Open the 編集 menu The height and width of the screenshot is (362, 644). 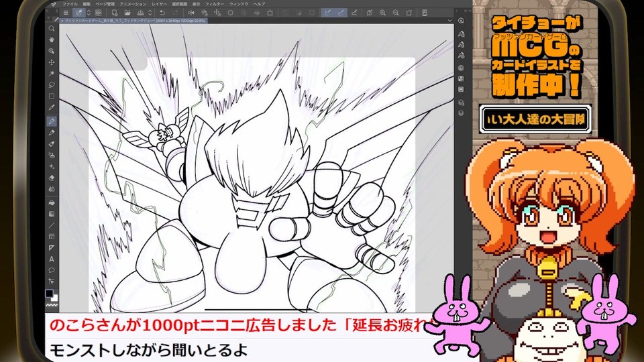pyautogui.click(x=87, y=4)
